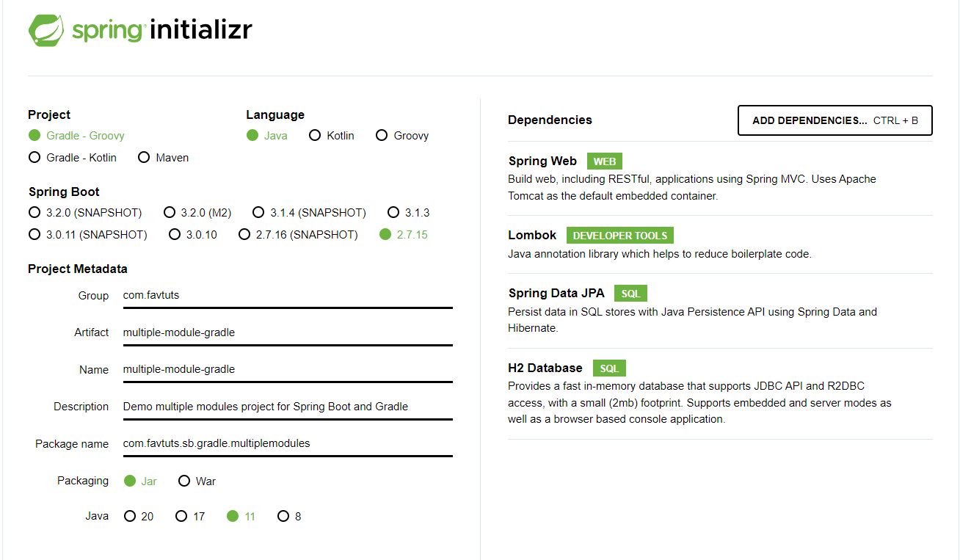Select Gradle - Kotlin project type
The height and width of the screenshot is (560, 960).
[x=73, y=157]
